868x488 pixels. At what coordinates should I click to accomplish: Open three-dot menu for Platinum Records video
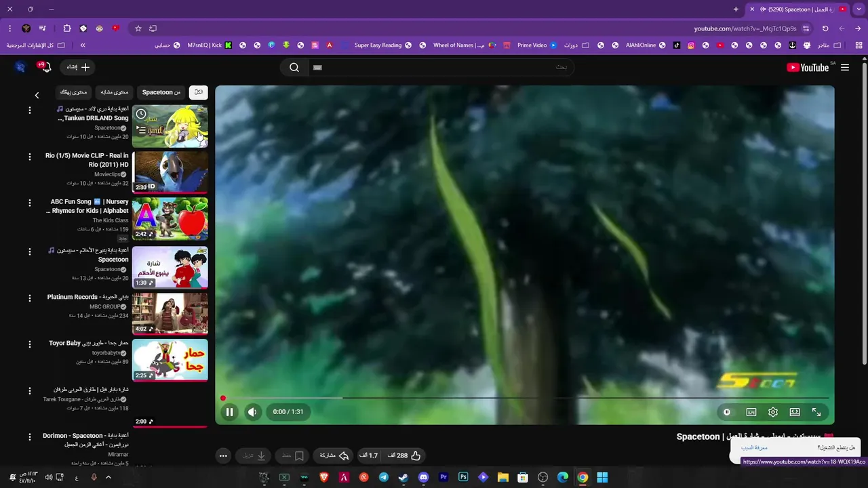click(29, 298)
